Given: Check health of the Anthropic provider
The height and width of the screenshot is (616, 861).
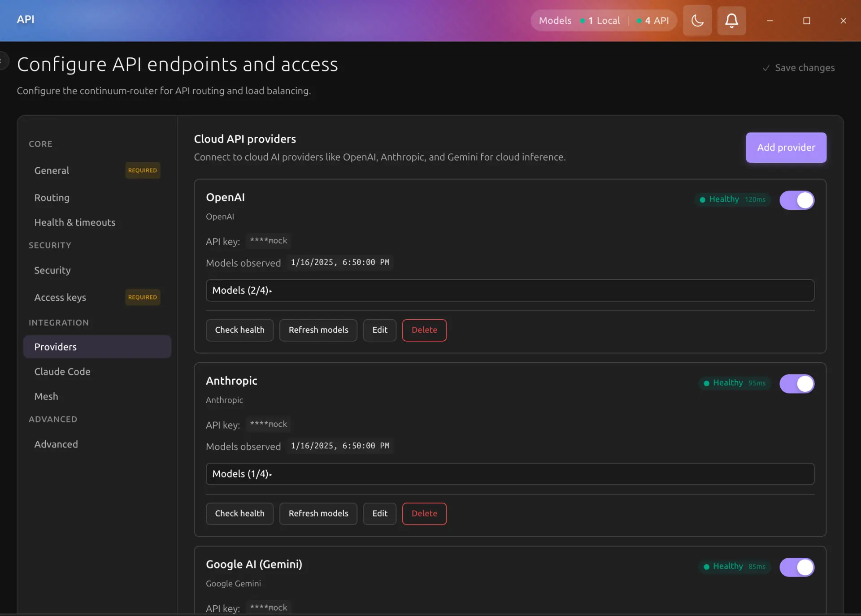Looking at the screenshot, I should tap(239, 514).
